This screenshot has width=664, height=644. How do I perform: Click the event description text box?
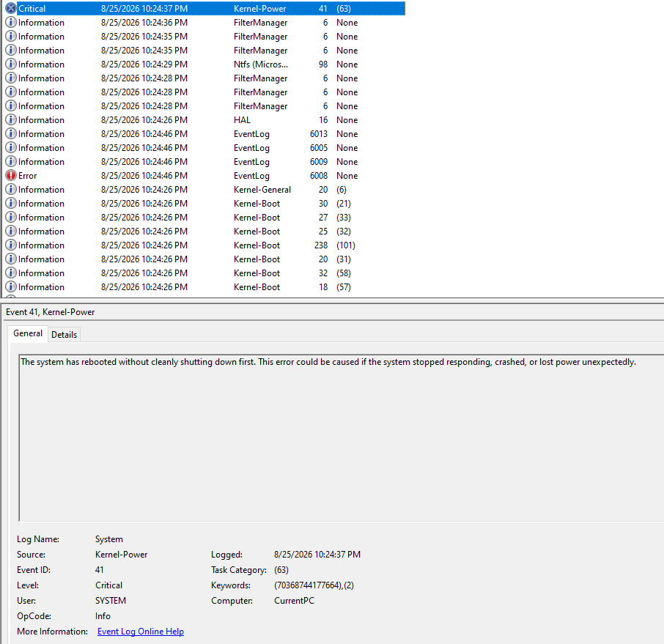(341, 438)
